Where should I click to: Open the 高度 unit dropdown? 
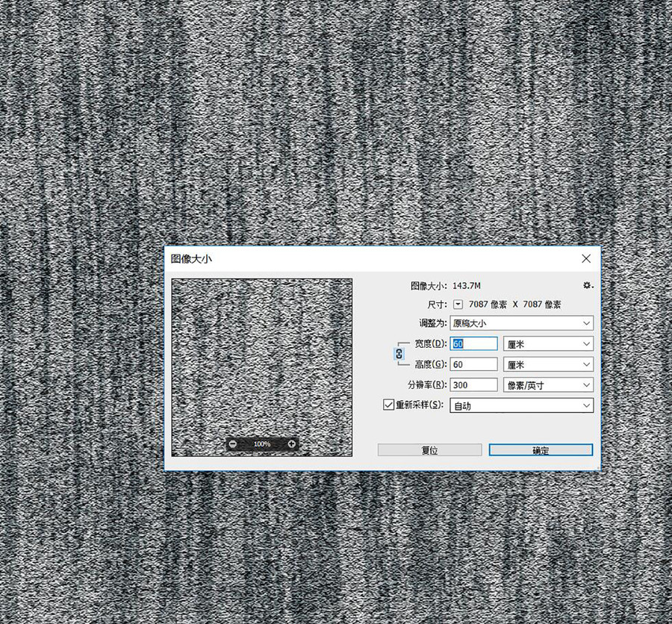coord(549,364)
